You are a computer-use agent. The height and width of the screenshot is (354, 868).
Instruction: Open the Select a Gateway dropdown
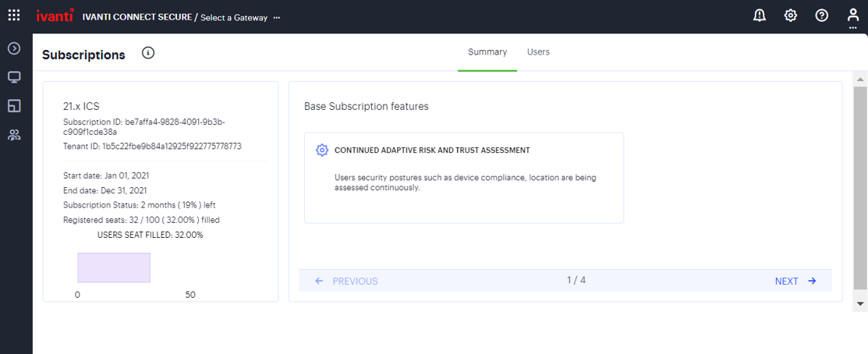[x=233, y=17]
